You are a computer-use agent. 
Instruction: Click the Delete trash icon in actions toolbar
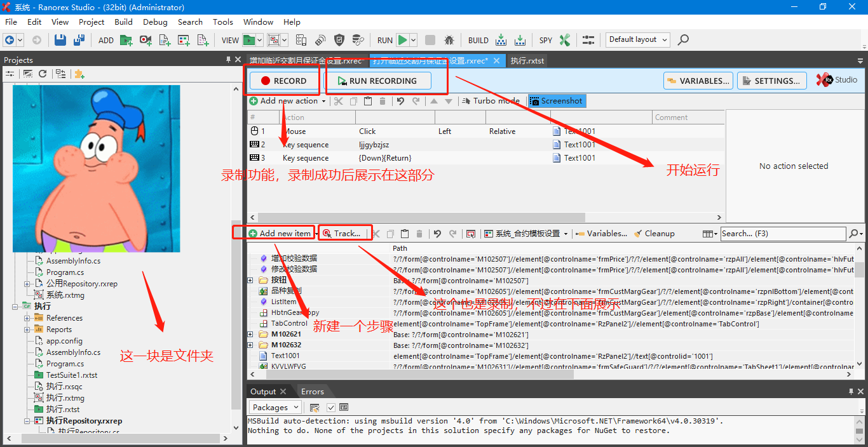pos(383,101)
